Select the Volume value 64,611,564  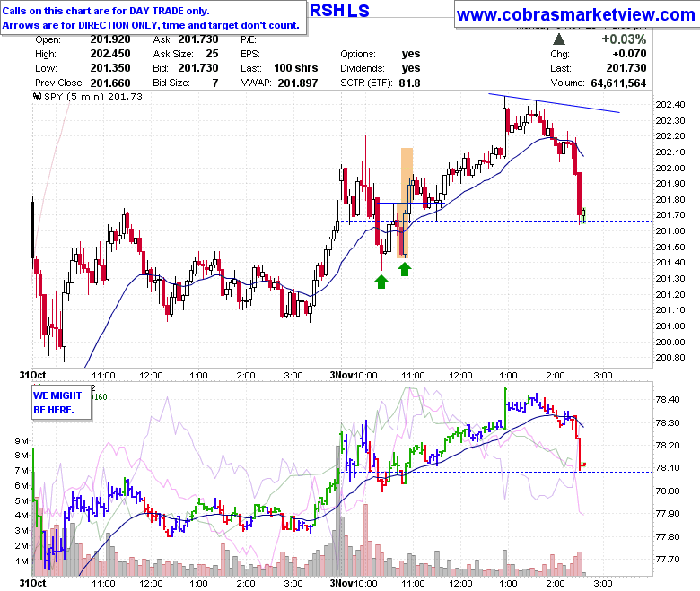pos(618,83)
